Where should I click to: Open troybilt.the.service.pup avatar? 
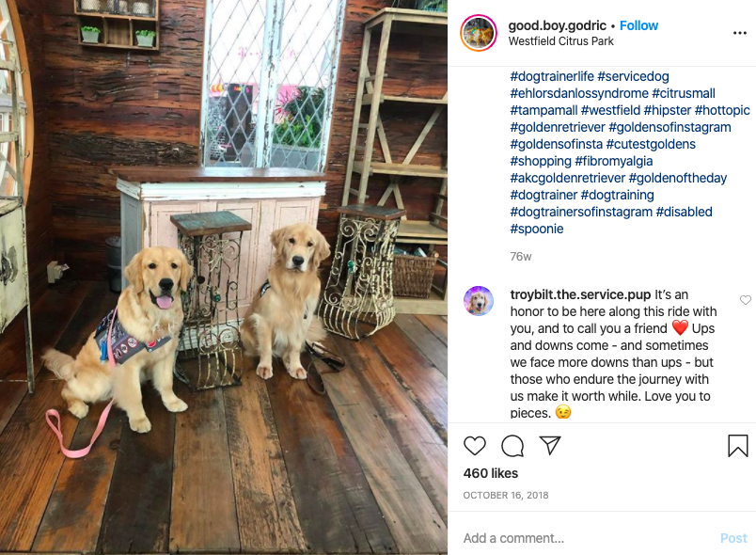click(x=479, y=301)
